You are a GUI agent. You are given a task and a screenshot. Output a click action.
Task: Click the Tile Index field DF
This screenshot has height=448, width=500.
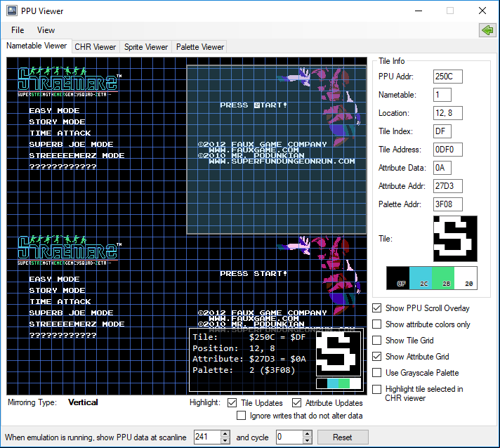[442, 131]
